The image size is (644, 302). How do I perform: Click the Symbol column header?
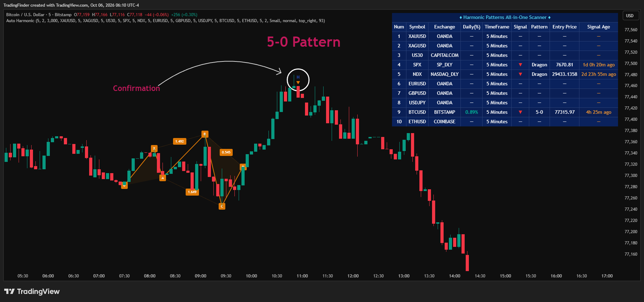[417, 27]
